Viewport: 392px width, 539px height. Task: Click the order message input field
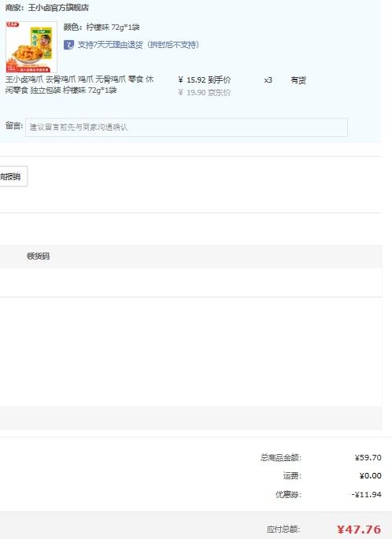[187, 127]
